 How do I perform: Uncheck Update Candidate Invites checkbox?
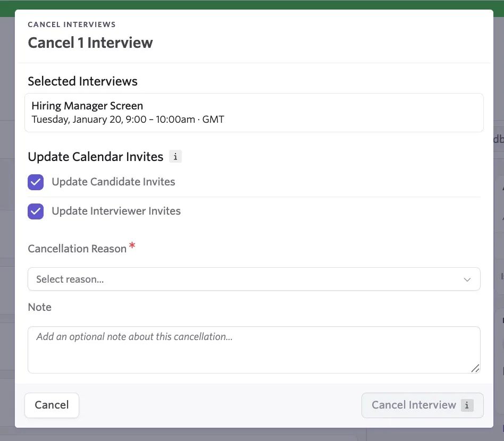tap(36, 182)
